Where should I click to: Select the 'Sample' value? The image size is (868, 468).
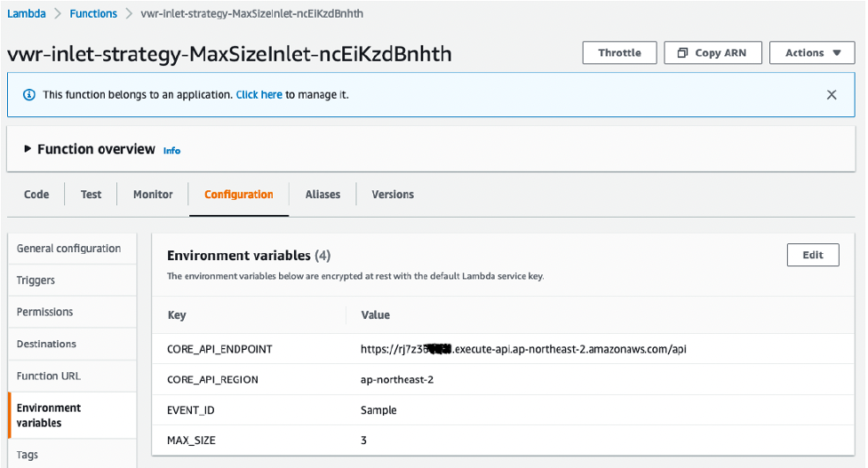point(378,410)
